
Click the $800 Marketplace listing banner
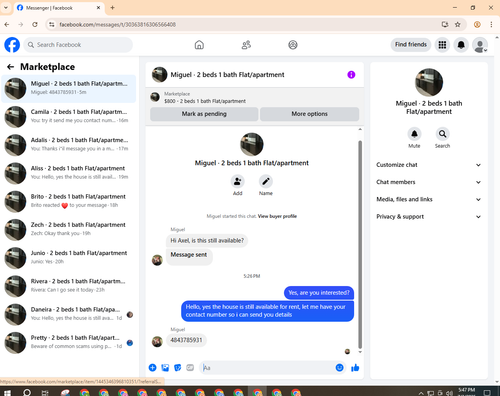click(x=254, y=98)
